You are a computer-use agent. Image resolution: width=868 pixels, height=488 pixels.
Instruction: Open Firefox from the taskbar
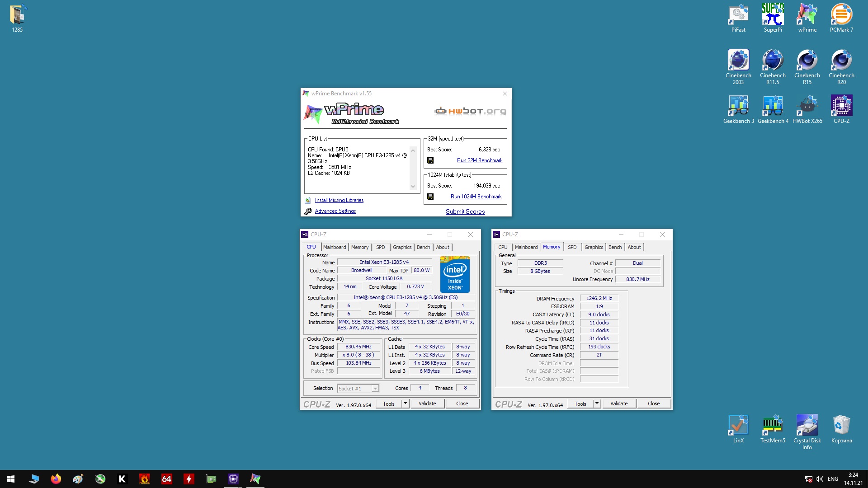(x=56, y=479)
